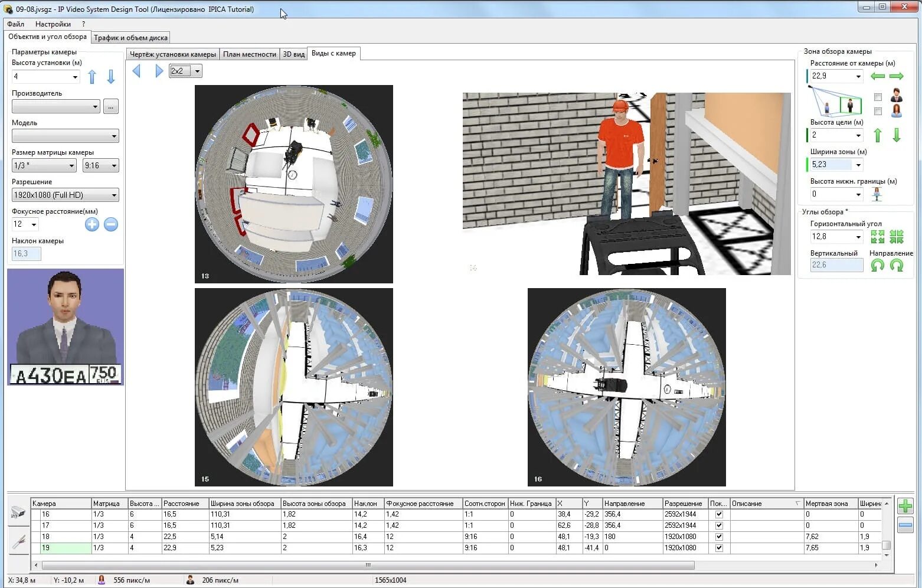Switch to 3D вид tab
The width and height of the screenshot is (922, 588).
[293, 54]
